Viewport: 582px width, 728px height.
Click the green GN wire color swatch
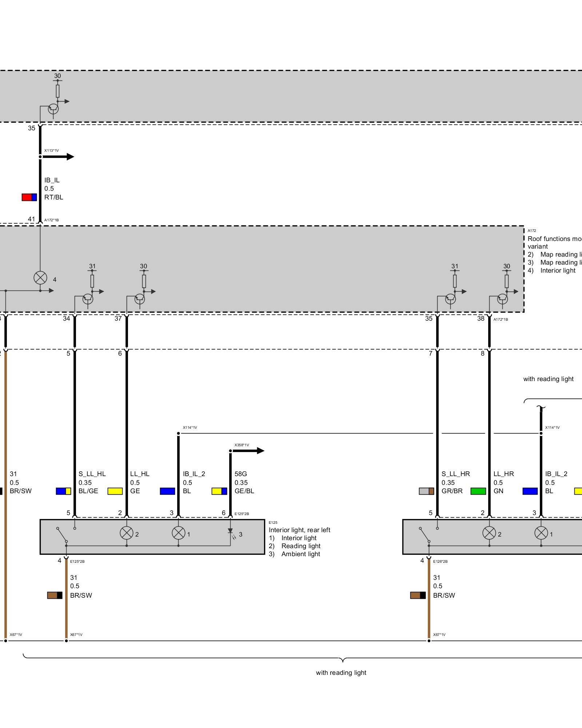click(478, 491)
